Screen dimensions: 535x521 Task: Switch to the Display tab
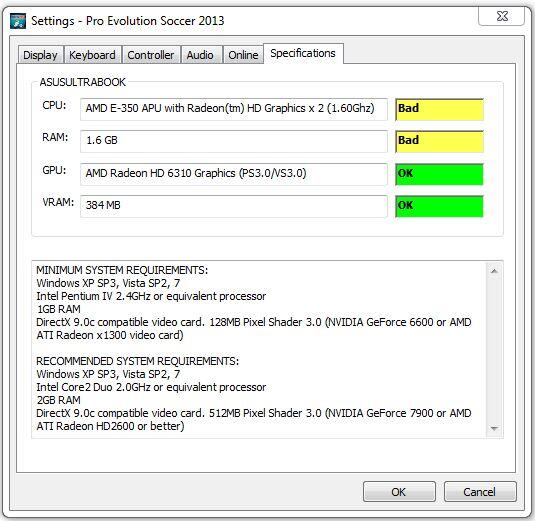point(40,55)
